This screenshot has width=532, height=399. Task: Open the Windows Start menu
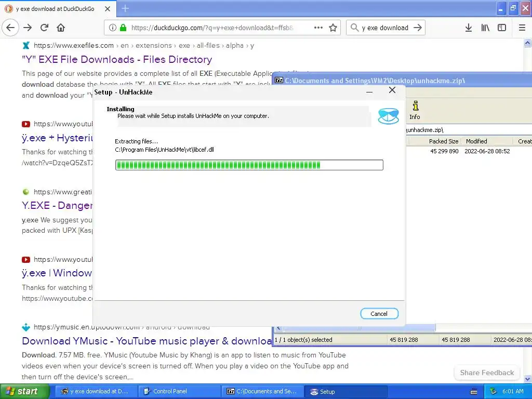coord(24,392)
